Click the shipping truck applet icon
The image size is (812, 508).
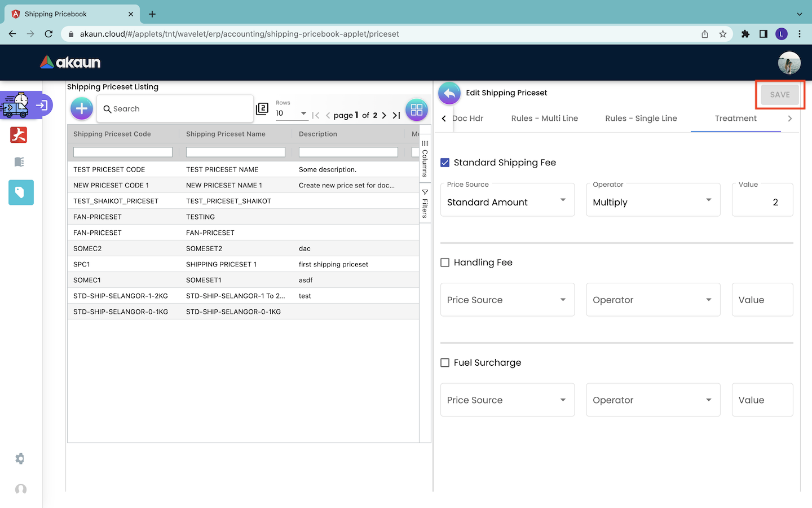[15, 106]
